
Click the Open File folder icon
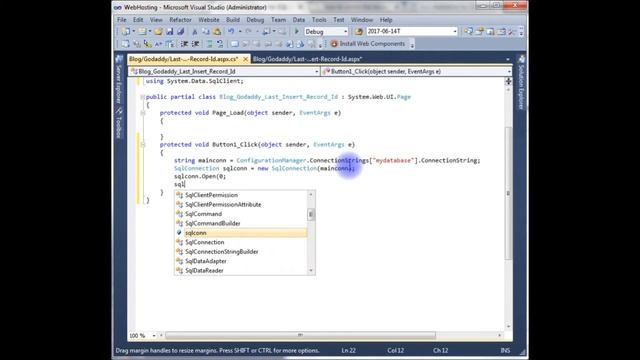158,31
